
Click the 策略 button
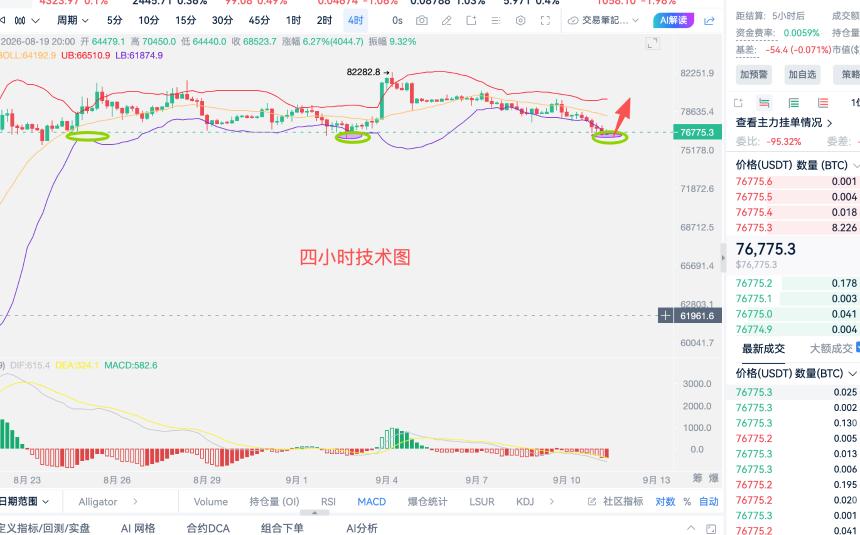coord(848,74)
